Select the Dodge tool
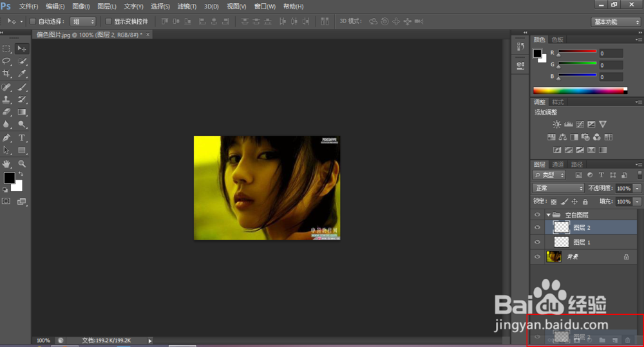 [x=22, y=124]
